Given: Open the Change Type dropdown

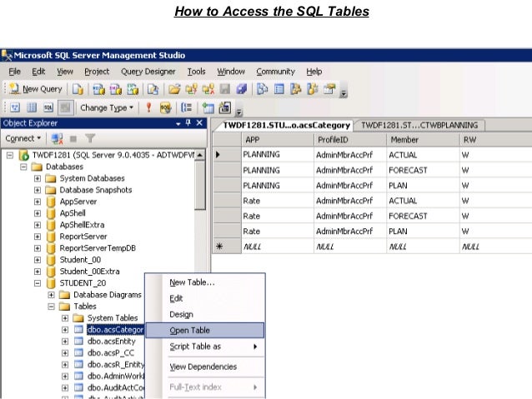Looking at the screenshot, I should (x=107, y=107).
